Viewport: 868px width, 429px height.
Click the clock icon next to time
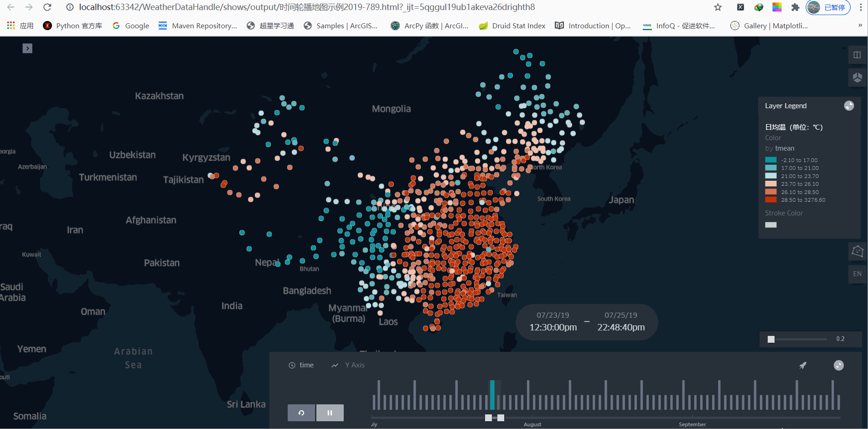291,365
